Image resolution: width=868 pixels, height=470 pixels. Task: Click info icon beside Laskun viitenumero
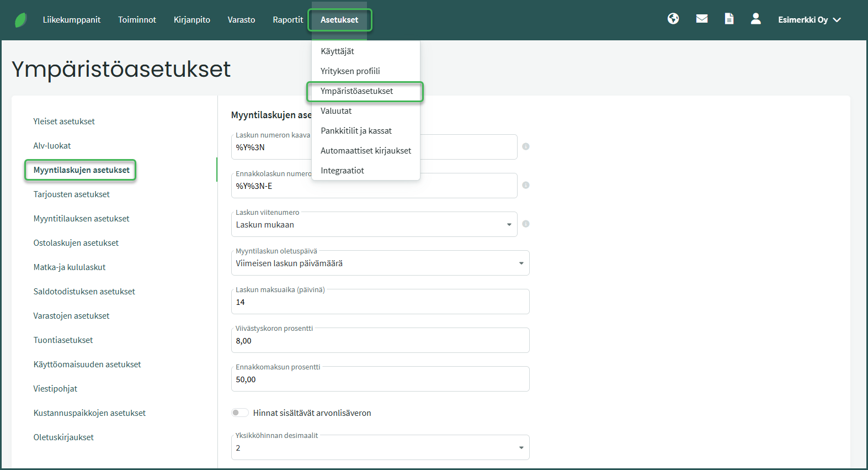click(526, 224)
